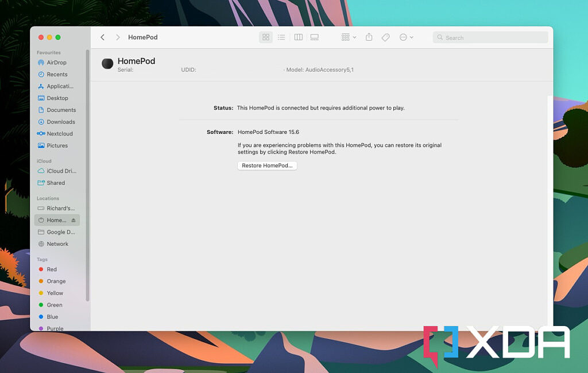Switch to icon grid view

[x=266, y=37]
